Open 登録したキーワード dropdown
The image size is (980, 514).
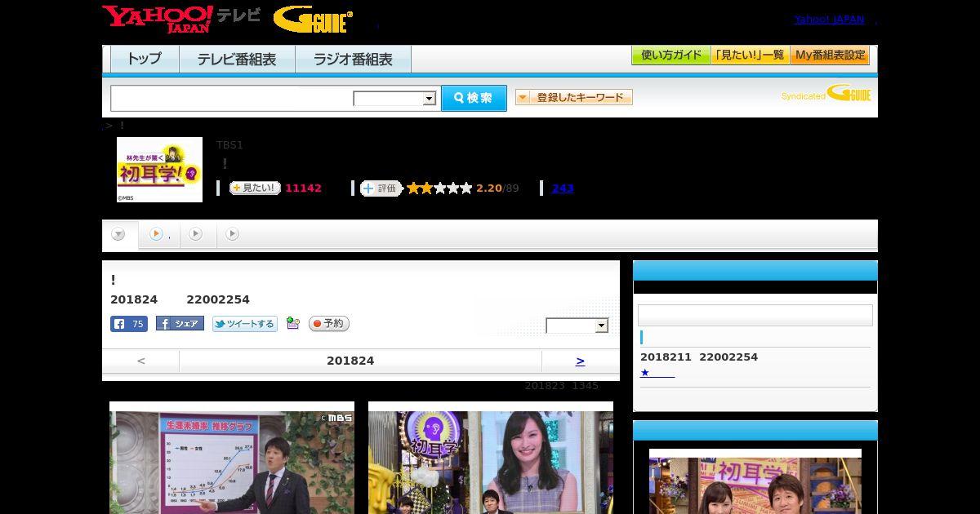[574, 97]
